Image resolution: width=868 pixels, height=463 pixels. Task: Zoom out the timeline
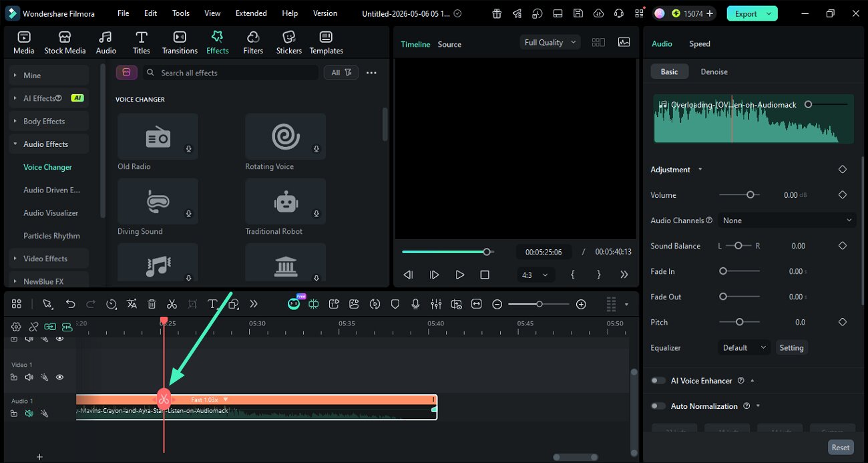tap(497, 304)
